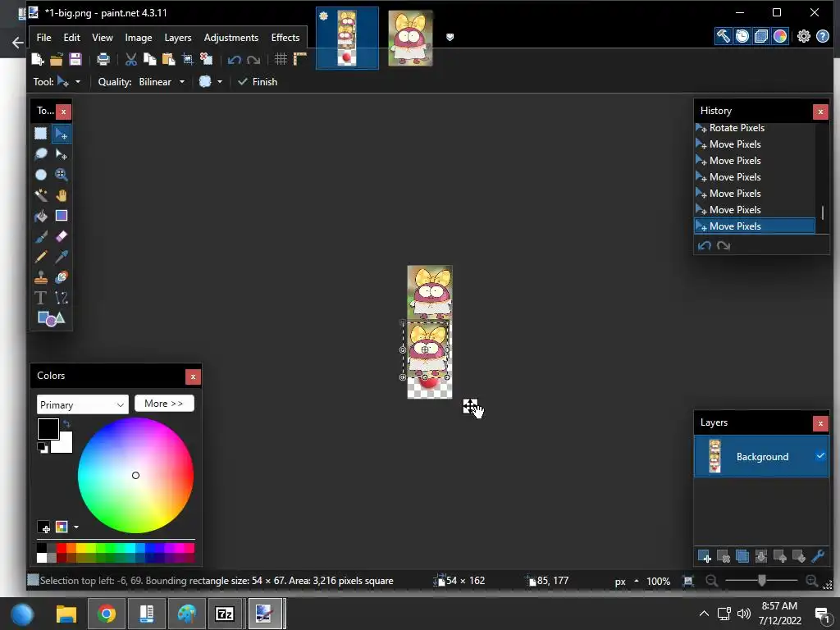This screenshot has width=840, height=630.
Task: Click the Copy icon in toolbar
Action: (x=150, y=59)
